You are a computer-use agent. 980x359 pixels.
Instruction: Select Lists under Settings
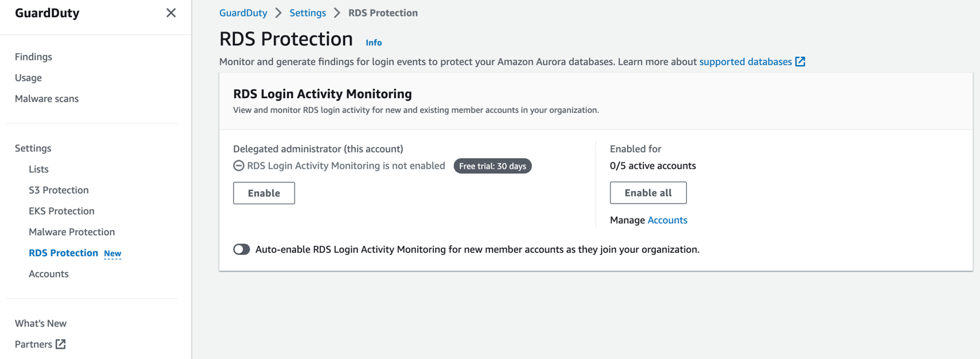tap(38, 169)
